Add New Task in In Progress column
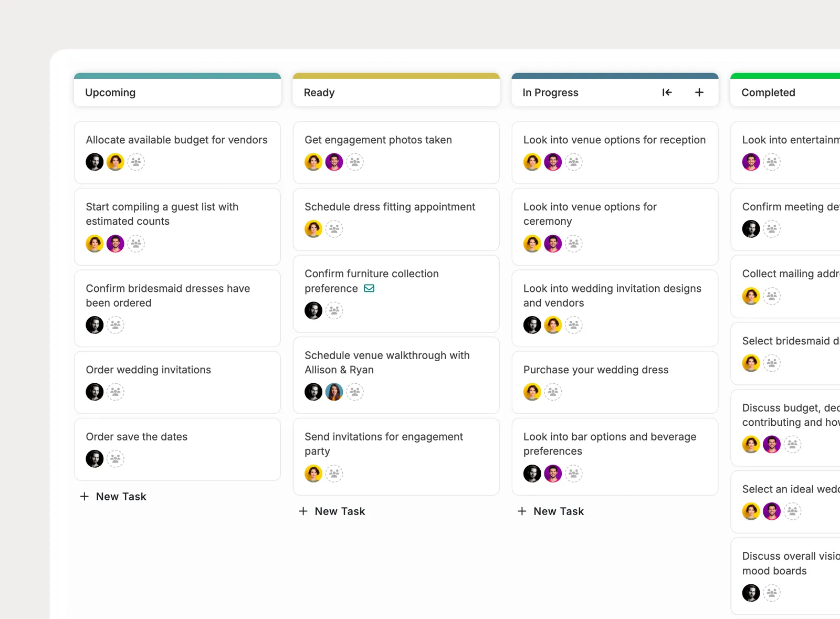 pos(551,511)
